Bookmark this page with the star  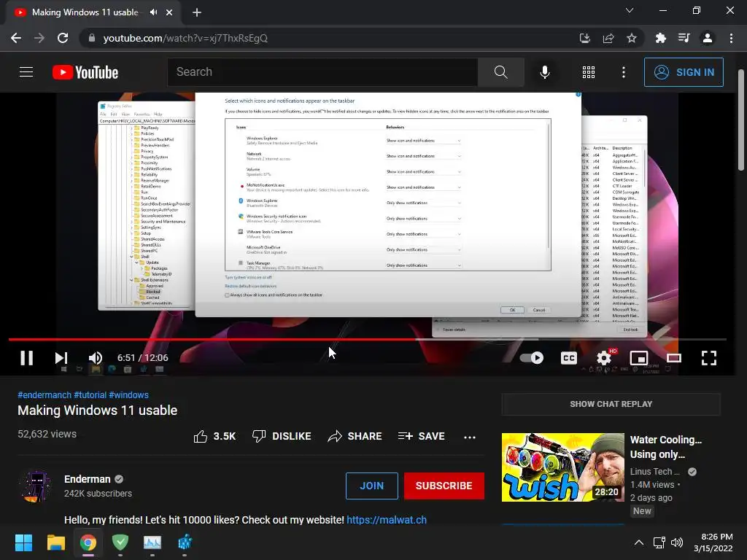point(632,38)
